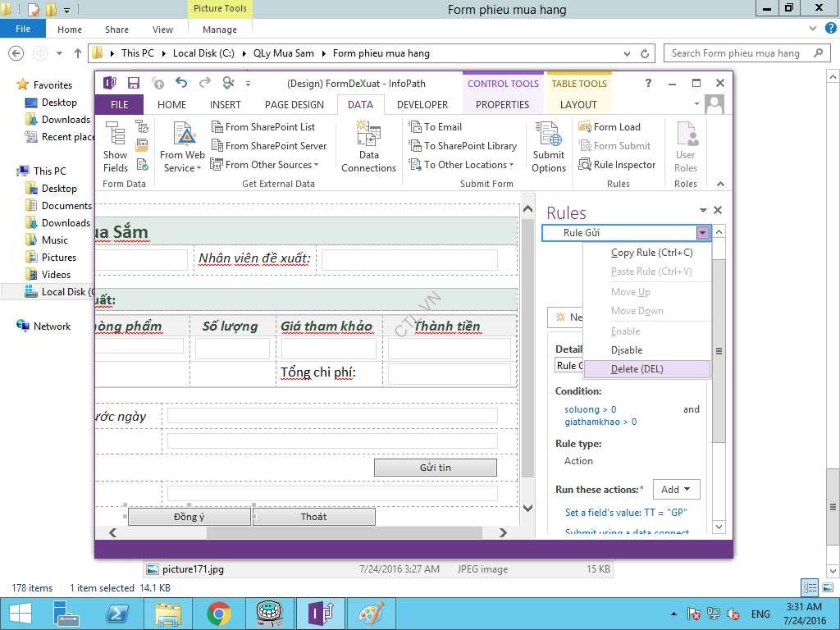
Task: Select the To Email submit option
Action: tap(442, 127)
